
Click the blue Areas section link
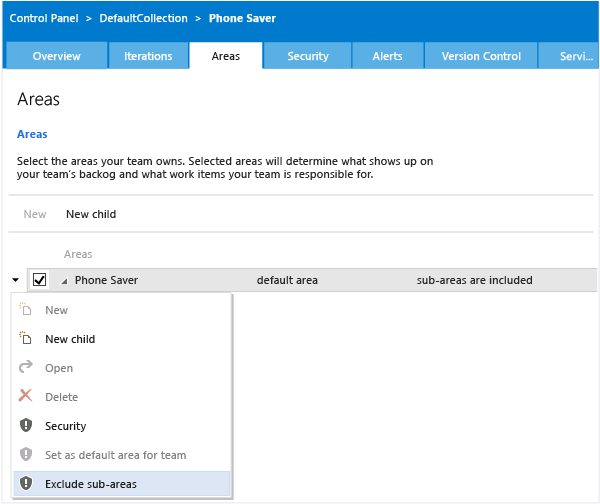pyautogui.click(x=32, y=134)
